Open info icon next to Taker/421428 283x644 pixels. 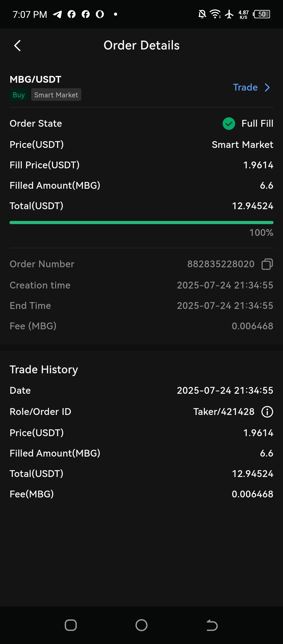[x=267, y=412]
